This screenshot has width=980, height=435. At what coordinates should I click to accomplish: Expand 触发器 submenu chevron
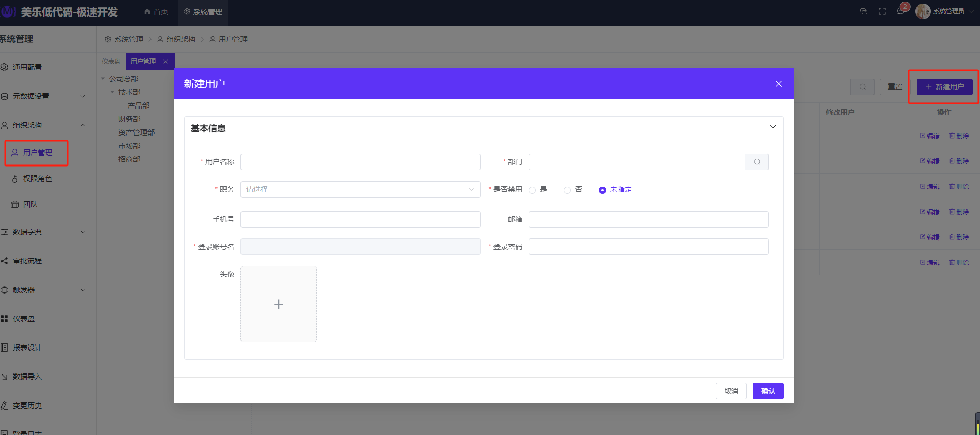point(83,290)
